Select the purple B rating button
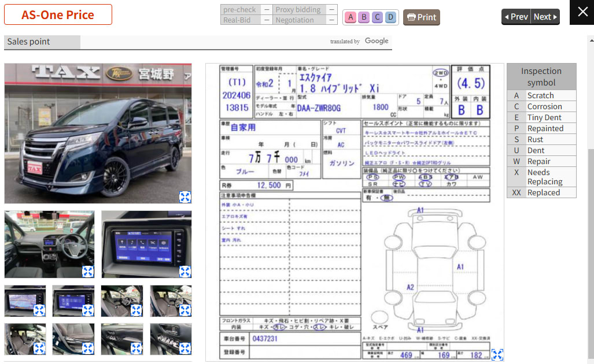The width and height of the screenshot is (594, 364). point(364,17)
